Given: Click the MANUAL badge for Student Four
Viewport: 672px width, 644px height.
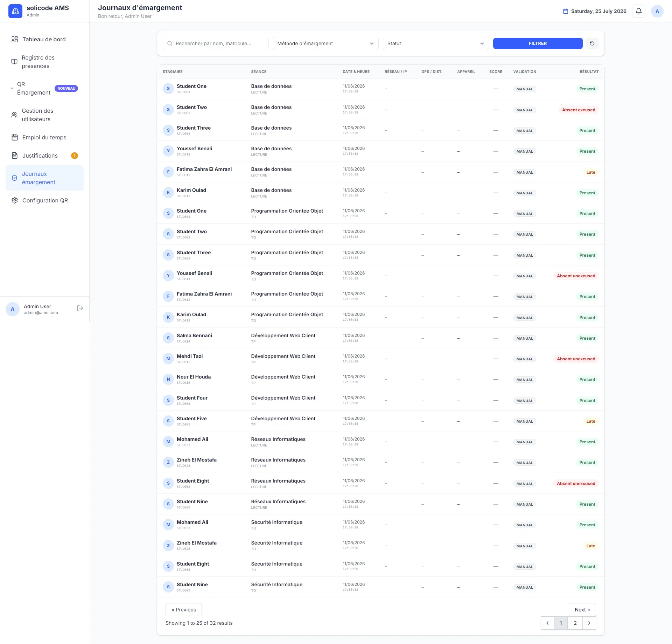Looking at the screenshot, I should [x=525, y=401].
